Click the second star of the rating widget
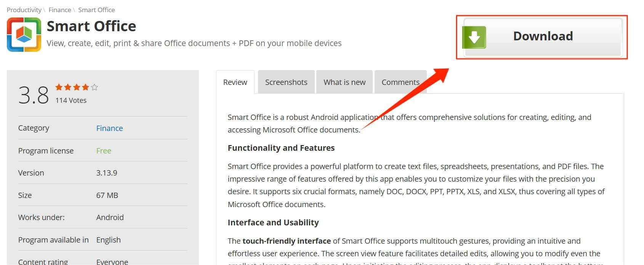 [68, 87]
